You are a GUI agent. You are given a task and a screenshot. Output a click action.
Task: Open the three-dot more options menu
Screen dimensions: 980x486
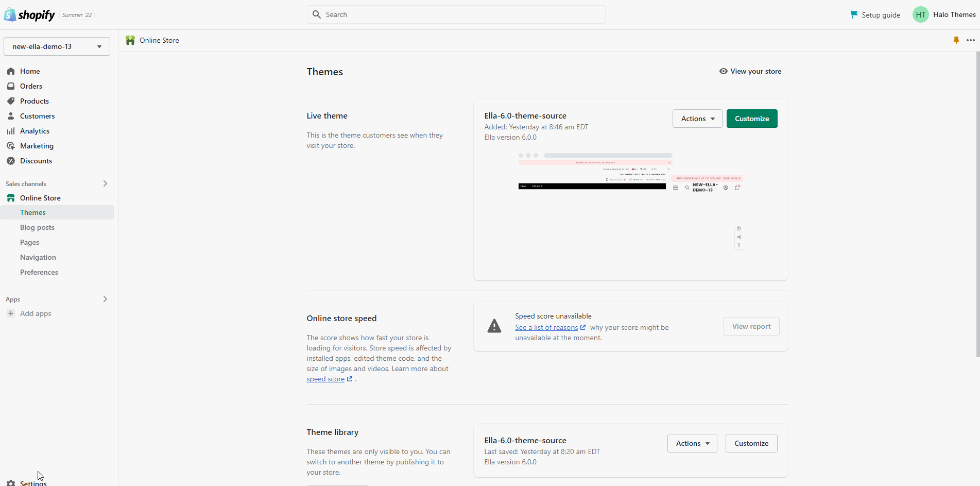(971, 40)
